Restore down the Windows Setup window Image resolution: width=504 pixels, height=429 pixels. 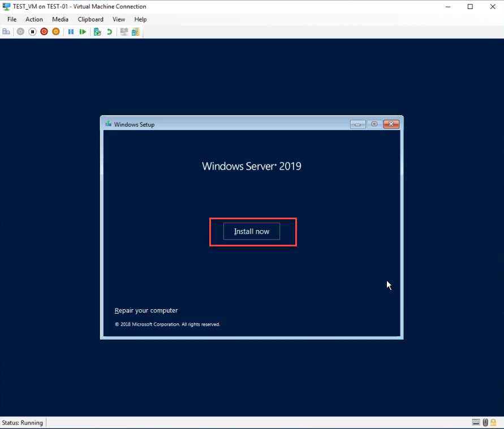[x=374, y=124]
